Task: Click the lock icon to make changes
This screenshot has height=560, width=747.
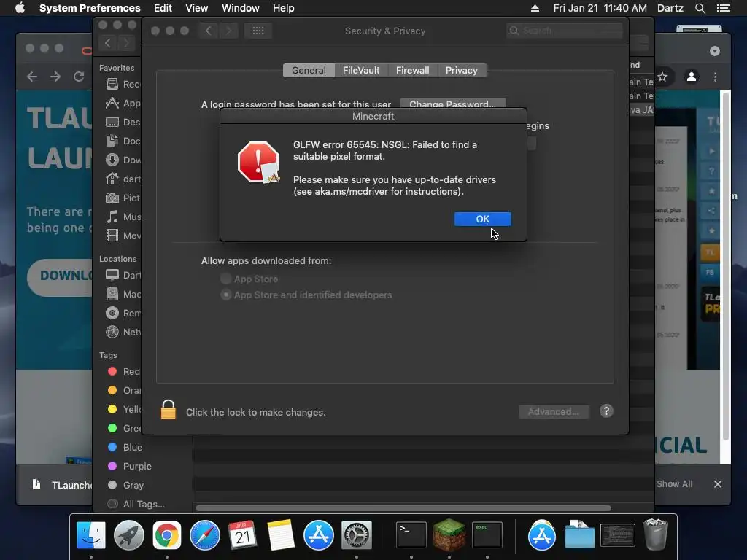Action: click(169, 410)
